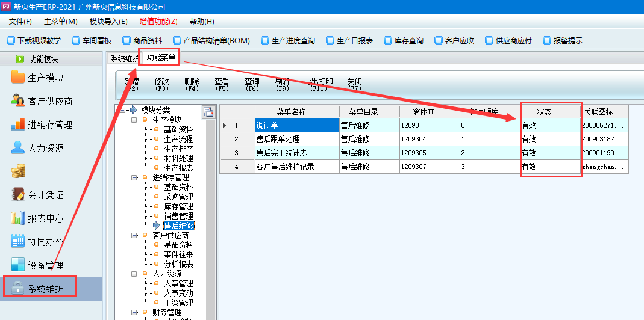Collapse the 人力资源 tree node
Screen dimensions: 644x320
point(135,274)
